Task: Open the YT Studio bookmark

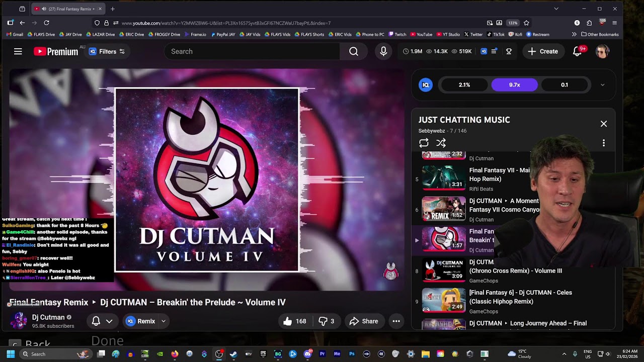Action: 448,35
